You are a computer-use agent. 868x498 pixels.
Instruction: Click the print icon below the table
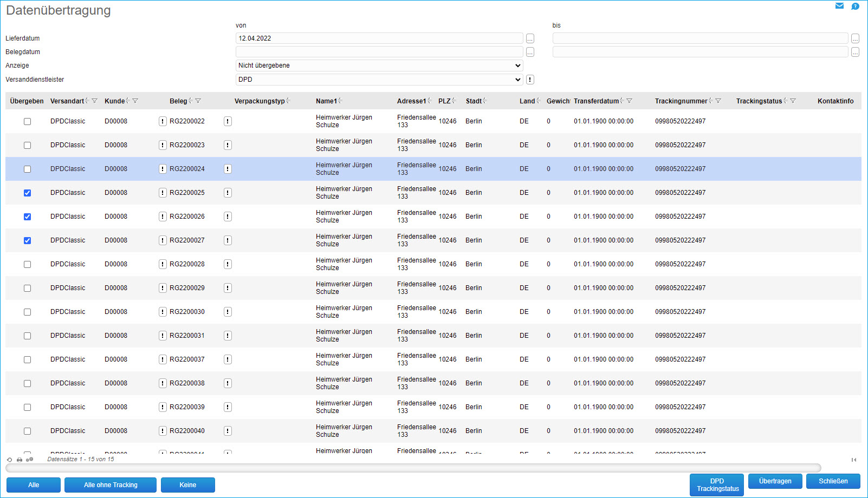[20, 460]
